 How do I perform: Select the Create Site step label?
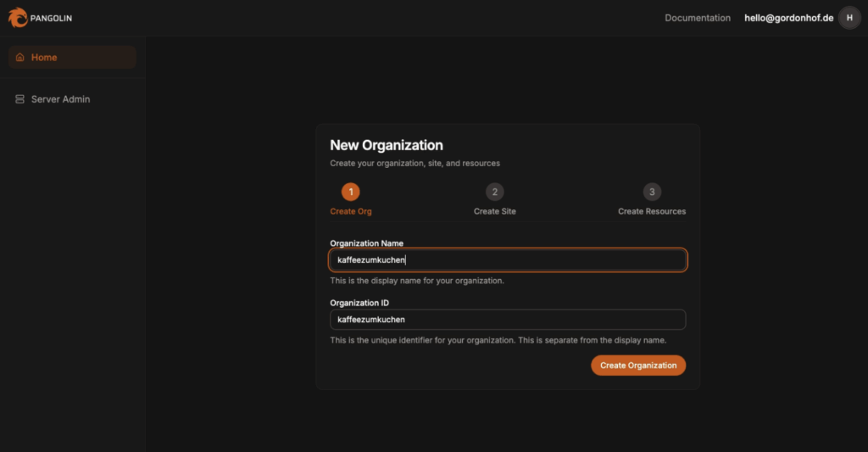(495, 211)
